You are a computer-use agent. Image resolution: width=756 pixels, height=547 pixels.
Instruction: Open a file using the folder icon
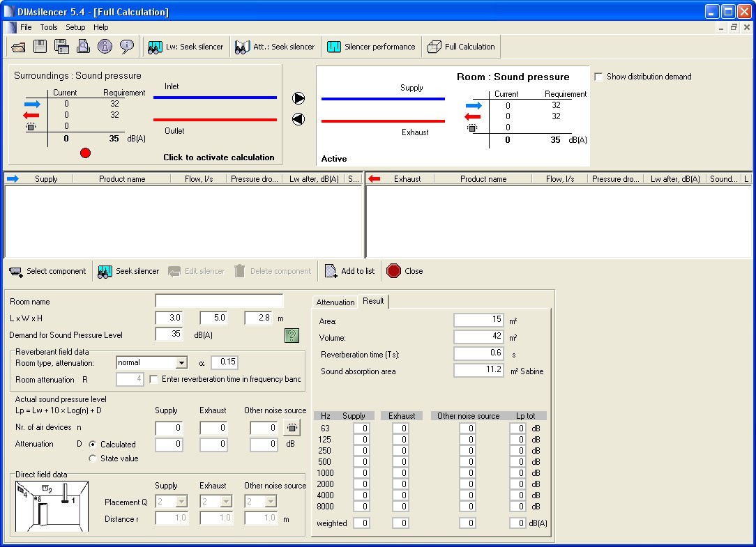pos(18,46)
